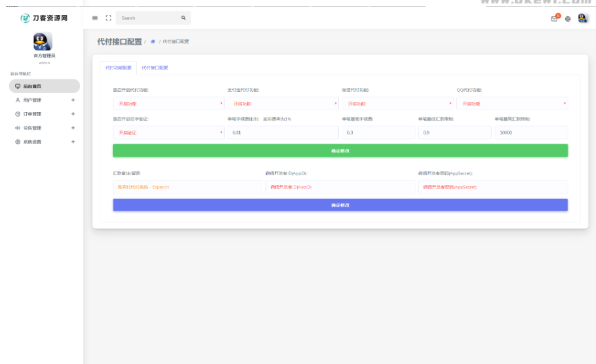Toggle the sidebar with the hamburger icon
The height and width of the screenshot is (364, 596).
point(95,18)
